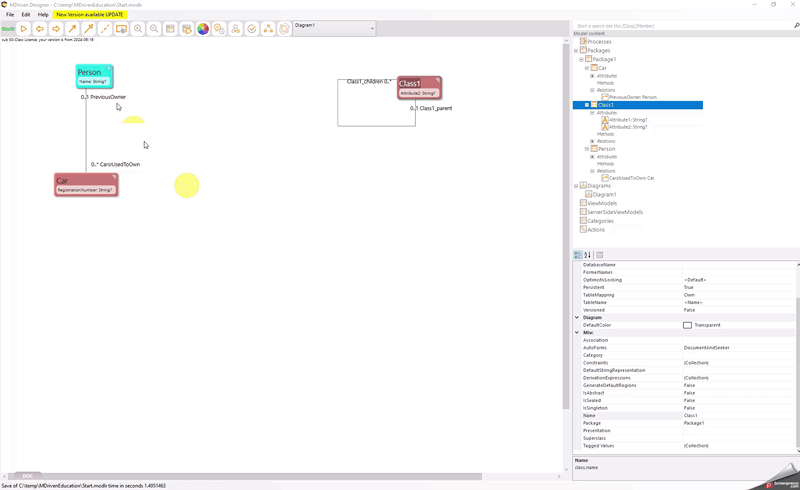Click the checkmark validate model icon
The width and height of the screenshot is (800, 490).
click(252, 29)
